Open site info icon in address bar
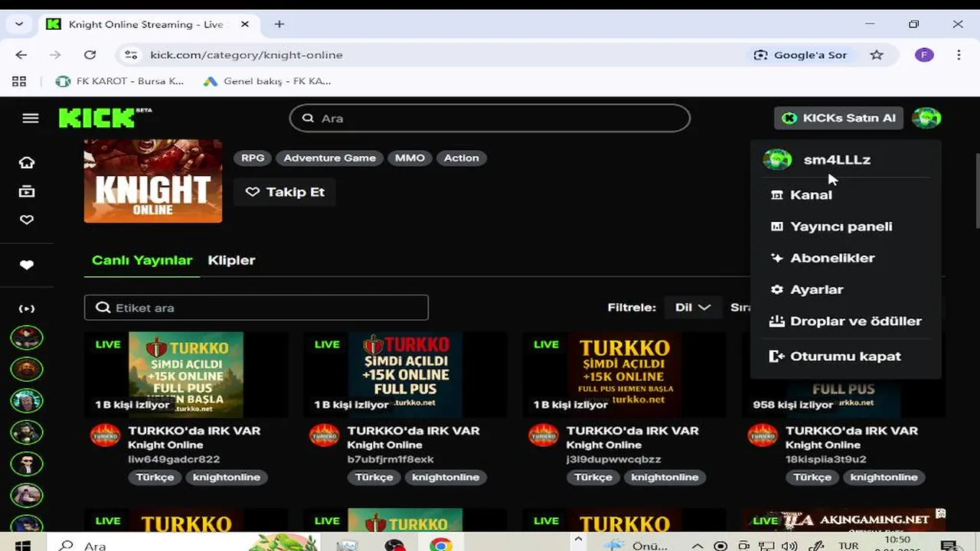The height and width of the screenshot is (551, 980). point(131,55)
